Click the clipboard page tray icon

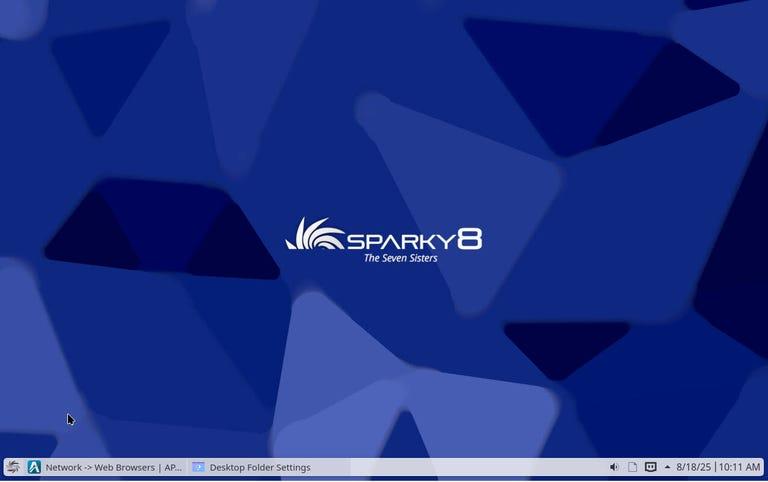pos(632,467)
